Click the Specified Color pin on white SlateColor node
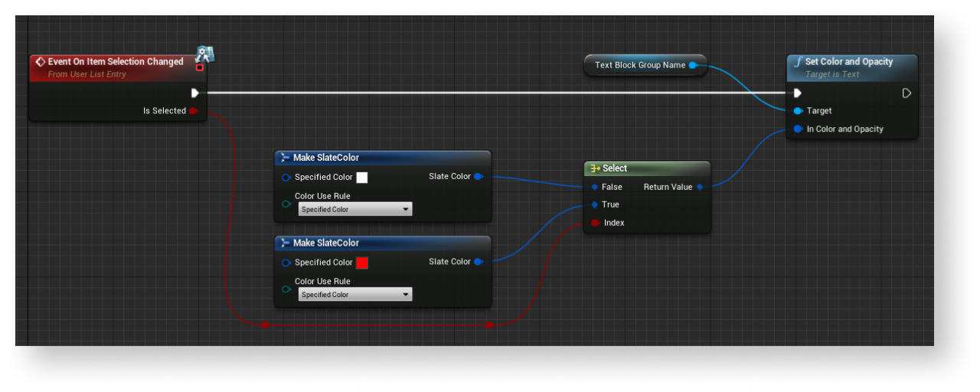 click(286, 177)
